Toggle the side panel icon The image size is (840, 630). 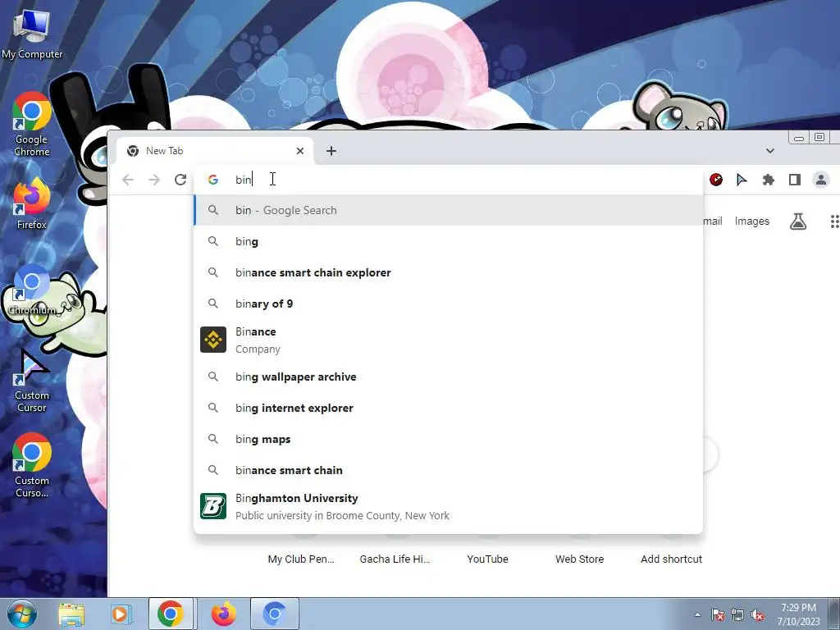(x=794, y=180)
